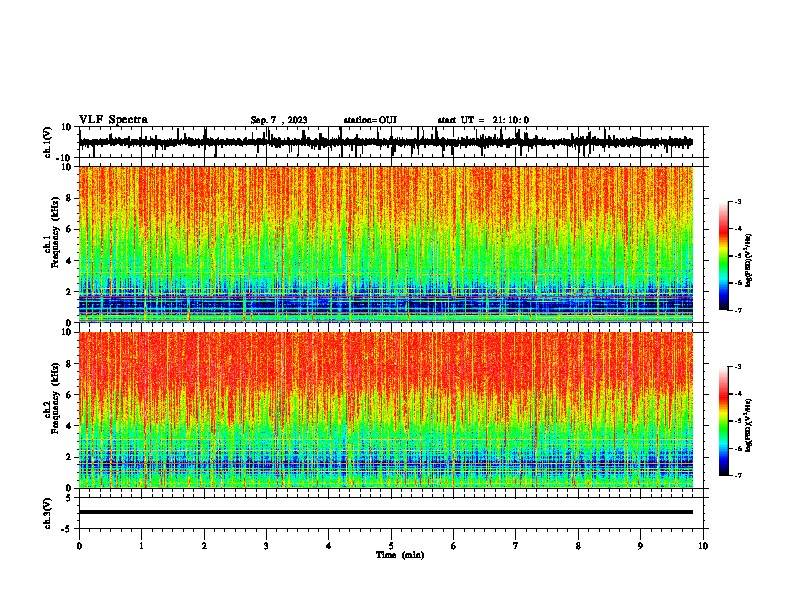Click the 4 kHz tick on ch.1 frequency axis
The width and height of the screenshot is (792, 612).
[69, 261]
